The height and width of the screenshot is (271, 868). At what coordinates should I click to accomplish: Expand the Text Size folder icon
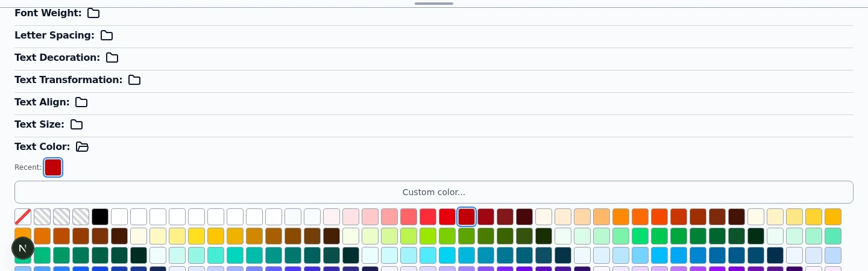(77, 125)
